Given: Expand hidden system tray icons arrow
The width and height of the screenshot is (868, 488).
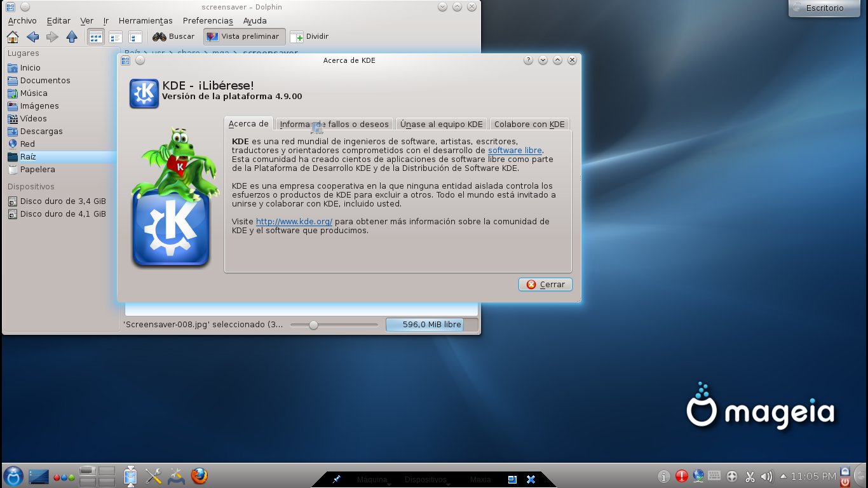Looking at the screenshot, I should tap(783, 476).
